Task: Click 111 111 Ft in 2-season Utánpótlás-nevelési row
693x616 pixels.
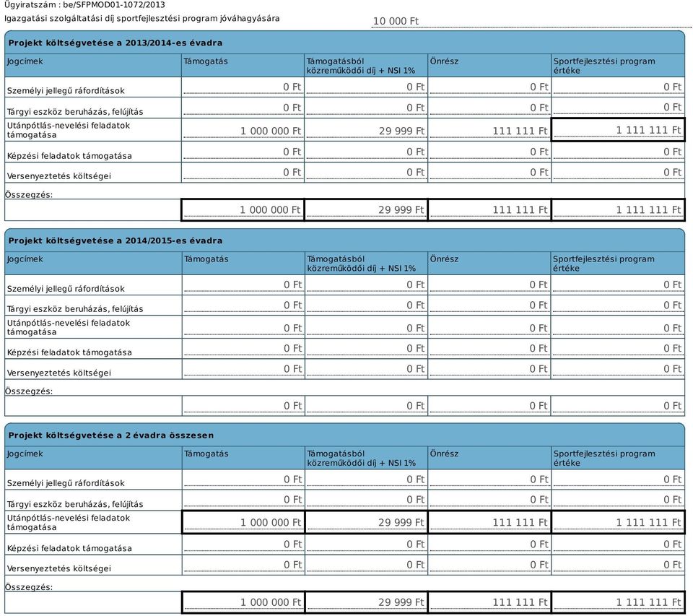Action: (489, 522)
